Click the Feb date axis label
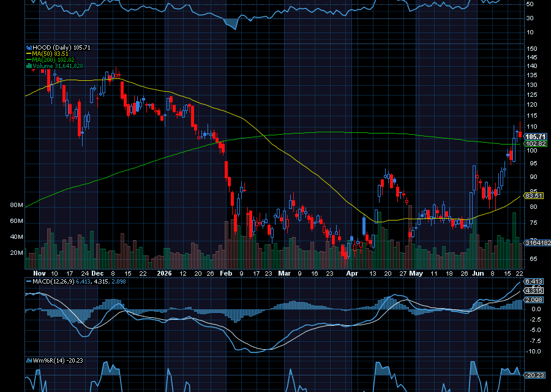This screenshot has height=392, width=551. 226,274
